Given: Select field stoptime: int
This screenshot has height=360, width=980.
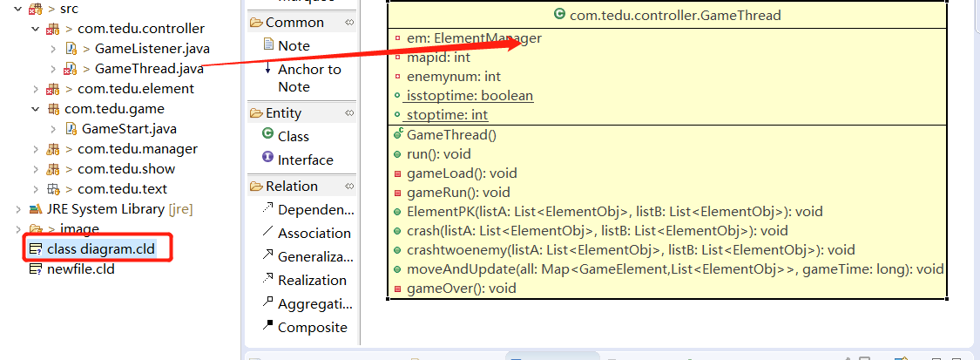Looking at the screenshot, I should pyautogui.click(x=447, y=116).
